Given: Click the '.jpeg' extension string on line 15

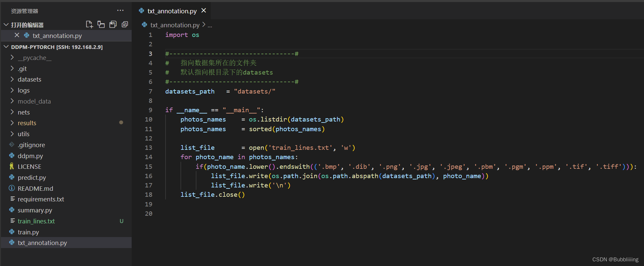Looking at the screenshot, I should point(454,166).
